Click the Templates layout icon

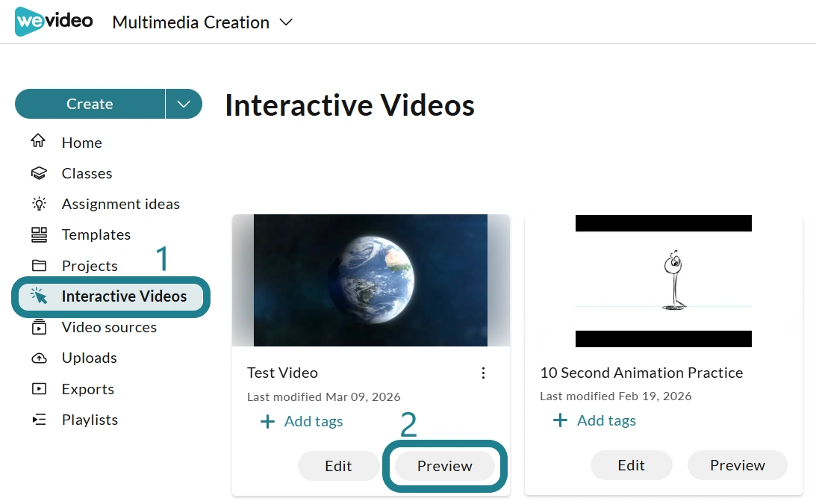pyautogui.click(x=39, y=234)
